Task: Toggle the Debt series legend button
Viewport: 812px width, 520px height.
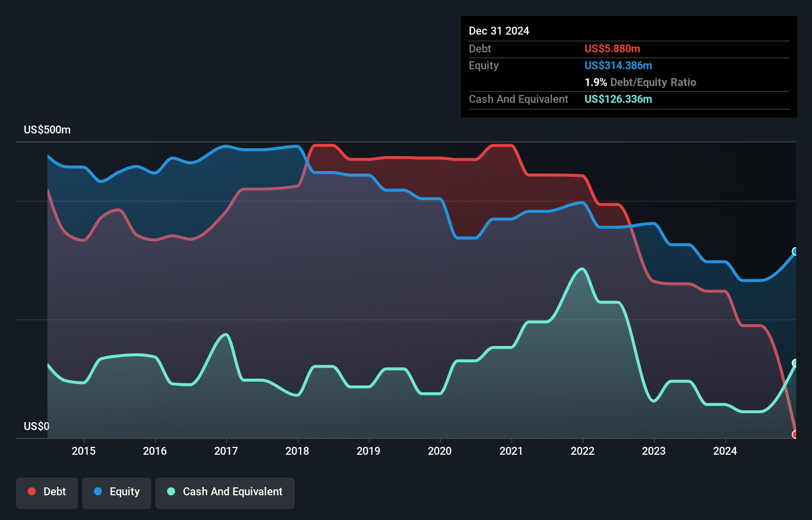Action: tap(47, 493)
